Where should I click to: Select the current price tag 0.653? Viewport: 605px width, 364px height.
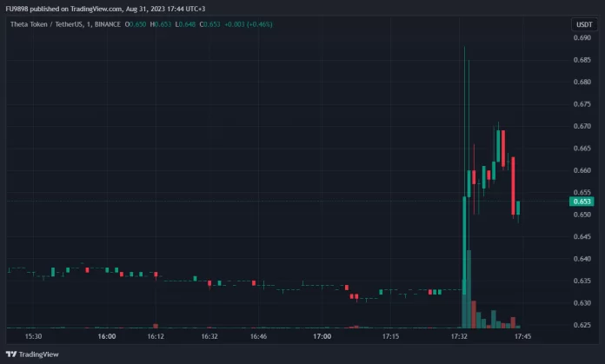point(582,202)
